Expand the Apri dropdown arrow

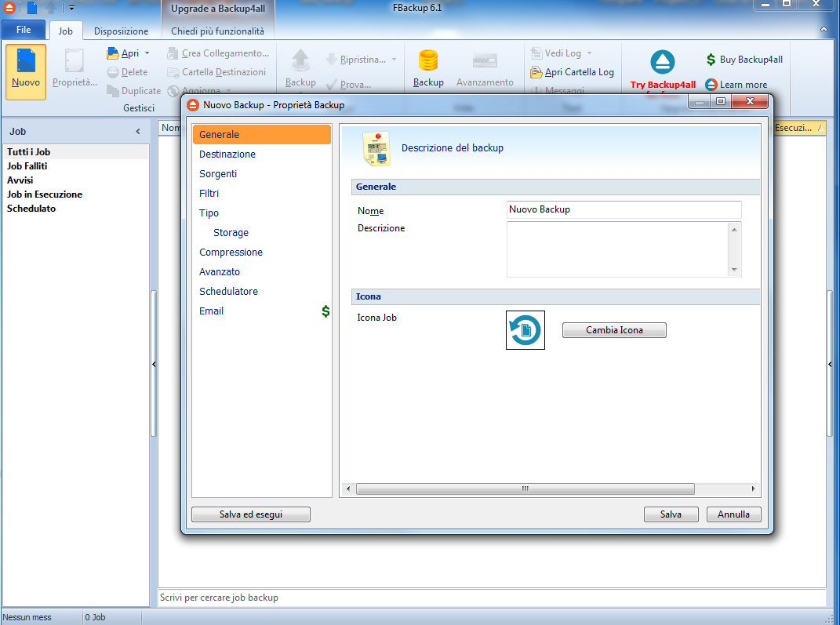click(147, 53)
